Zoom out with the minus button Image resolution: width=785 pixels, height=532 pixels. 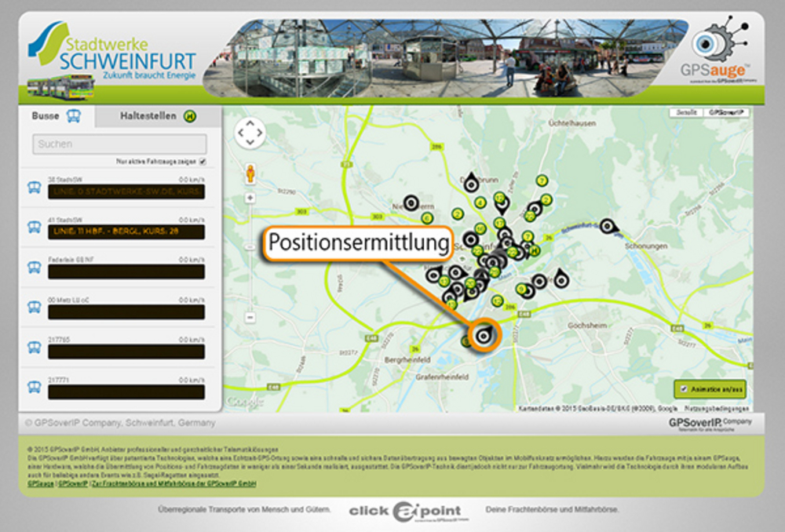250,317
